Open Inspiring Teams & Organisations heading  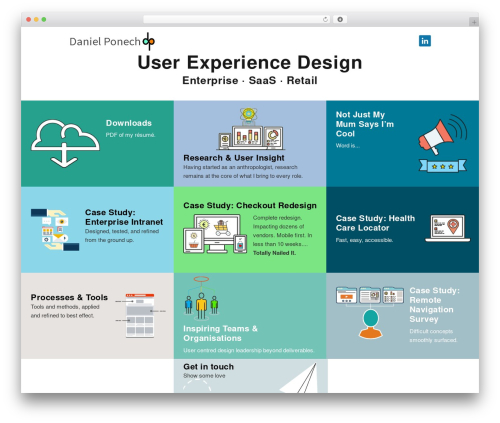pos(220,333)
